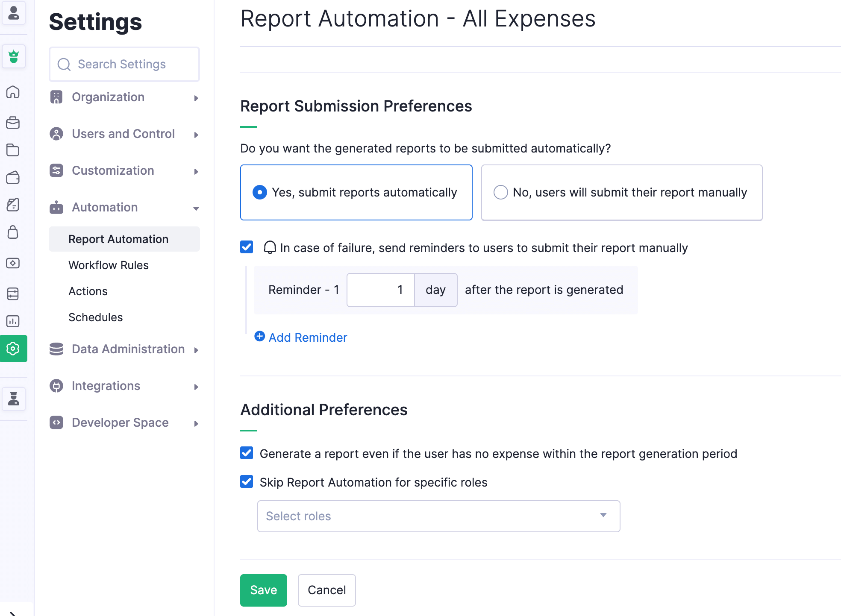Viewport: 841px width, 616px height.
Task: Click the bar chart Analytics icon
Action: 13,321
